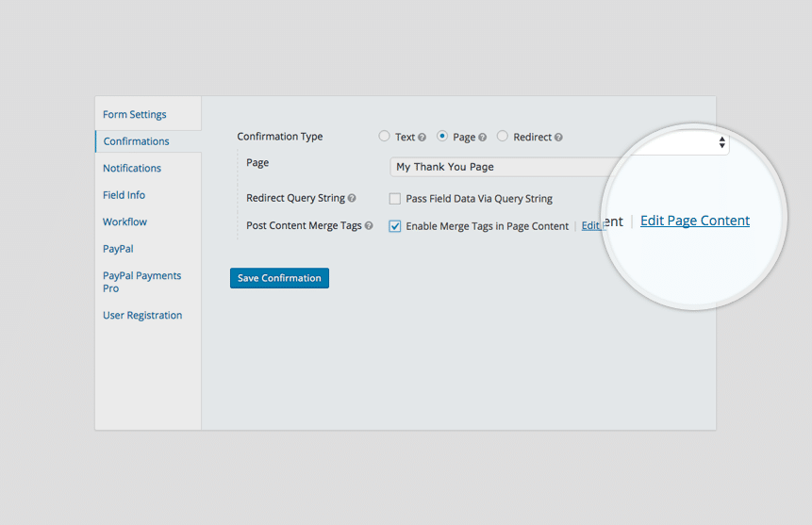Select the Page confirmation type
Viewport: 812px width, 525px height.
(442, 137)
